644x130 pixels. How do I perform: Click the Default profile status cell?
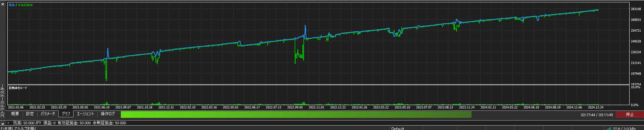pos(397,128)
